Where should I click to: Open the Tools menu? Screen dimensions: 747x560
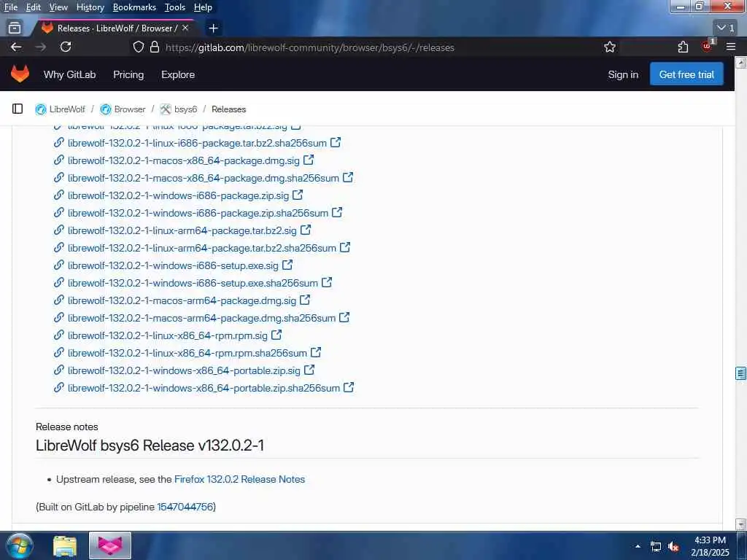coord(175,7)
